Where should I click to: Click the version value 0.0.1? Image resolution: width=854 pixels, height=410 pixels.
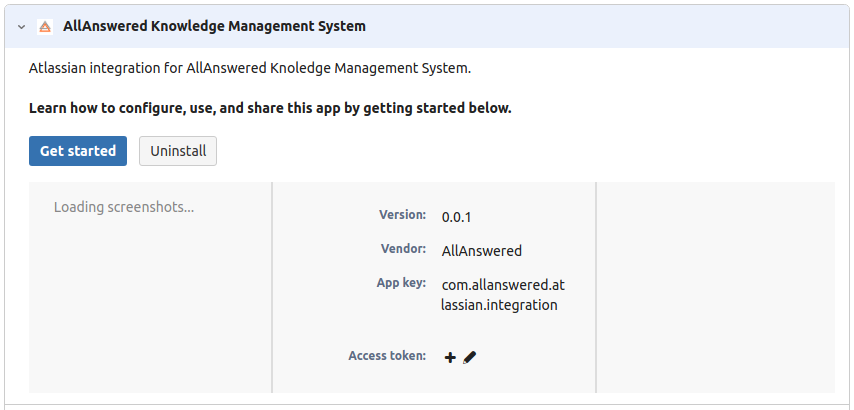tap(456, 217)
